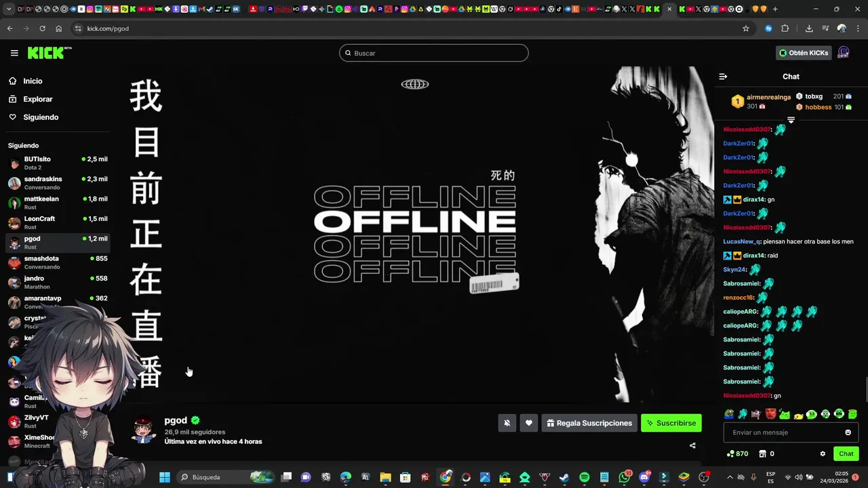The image size is (868, 488).
Task: Click the green Suscribirse button
Action: [671, 423]
